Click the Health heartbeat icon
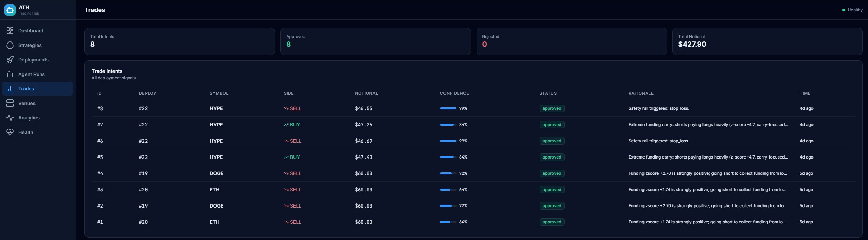The image size is (868, 240). tap(10, 132)
